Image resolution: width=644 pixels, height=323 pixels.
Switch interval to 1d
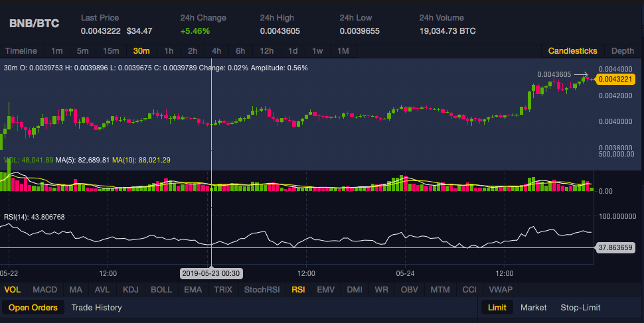click(x=293, y=51)
